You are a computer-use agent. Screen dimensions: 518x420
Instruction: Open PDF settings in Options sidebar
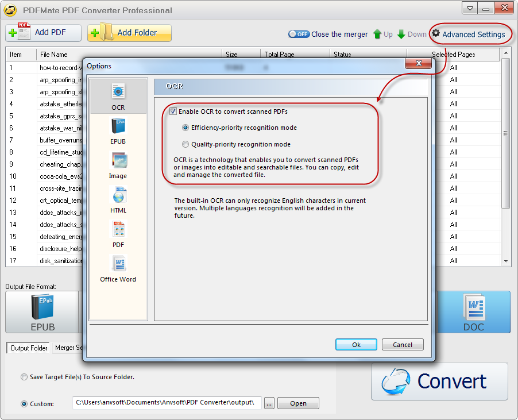(118, 234)
